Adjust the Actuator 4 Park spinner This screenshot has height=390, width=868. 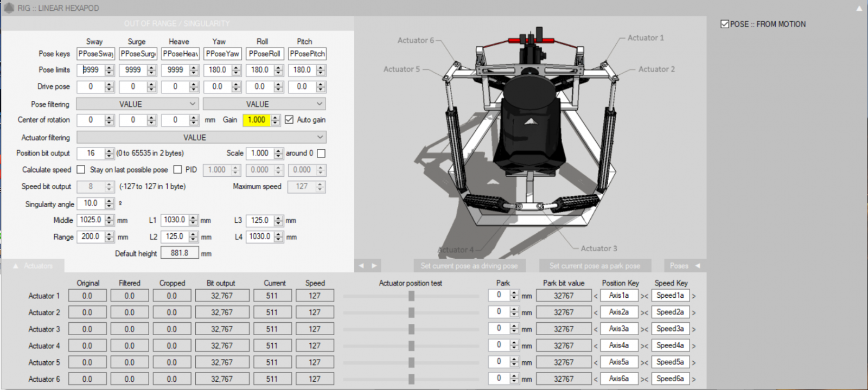(514, 345)
